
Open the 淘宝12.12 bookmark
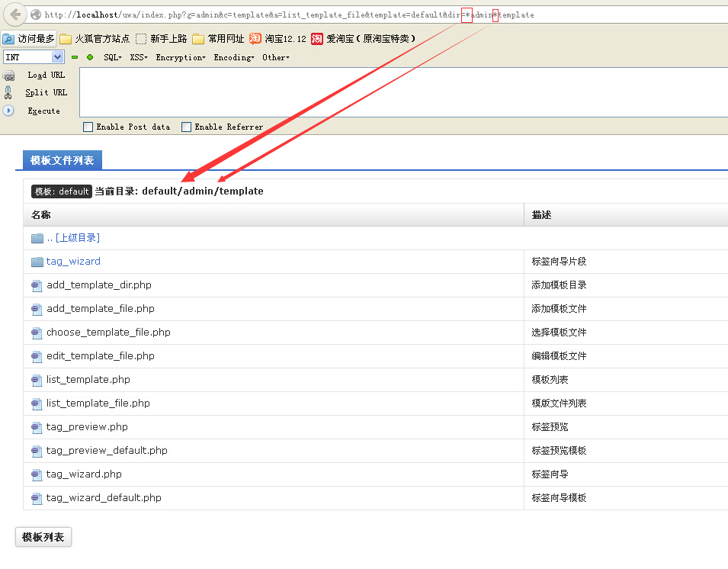point(277,39)
